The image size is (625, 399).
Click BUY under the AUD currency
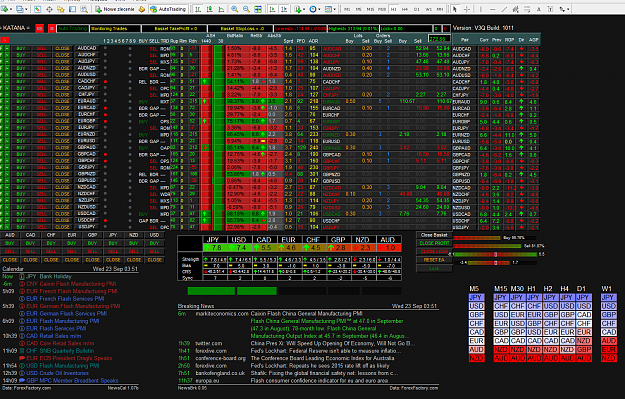(10, 243)
